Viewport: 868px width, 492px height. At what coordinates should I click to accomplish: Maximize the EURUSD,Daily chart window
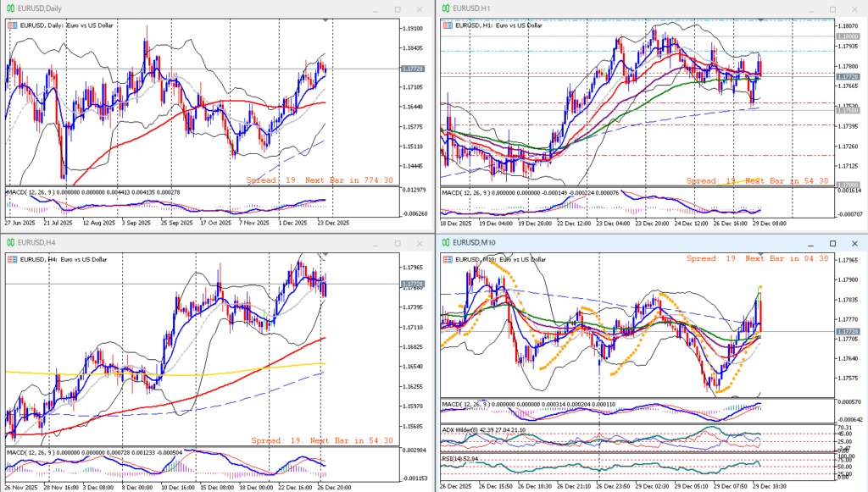(398, 9)
